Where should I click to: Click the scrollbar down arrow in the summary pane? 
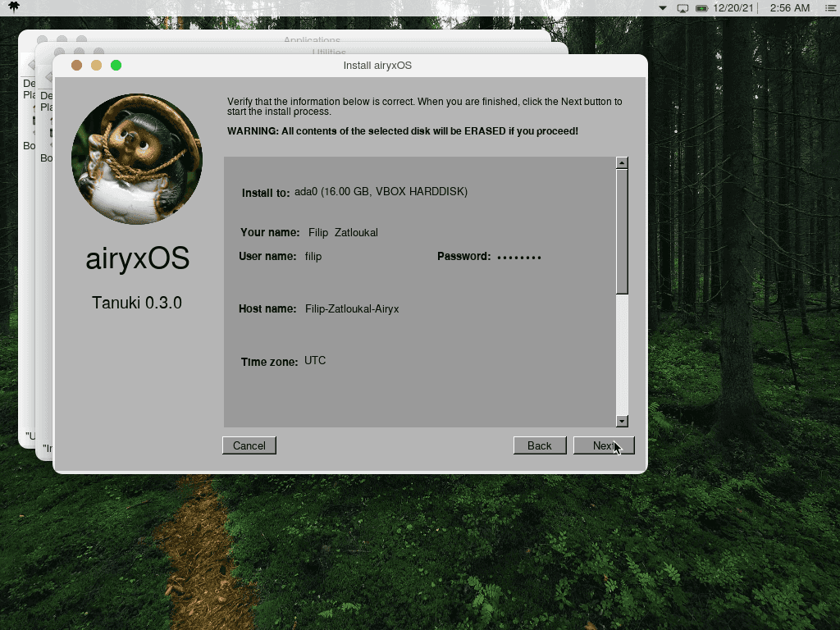[623, 421]
